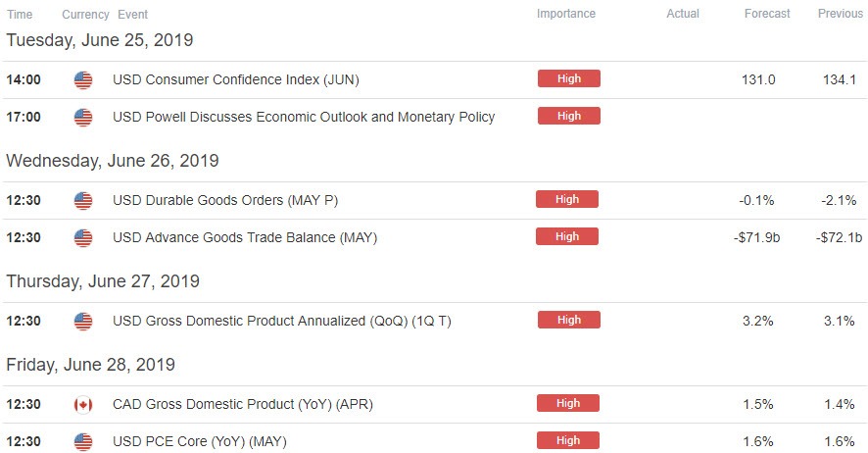Screen dimensions: 868x453
Task: Click the US flag beside Advance Goods Trade Balance
Action: click(83, 238)
